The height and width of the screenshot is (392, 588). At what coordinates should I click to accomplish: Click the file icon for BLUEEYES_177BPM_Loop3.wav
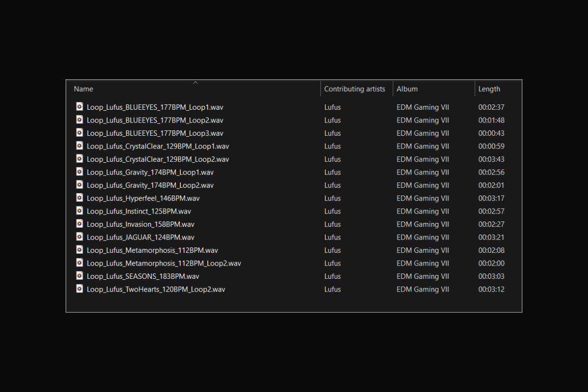pyautogui.click(x=79, y=132)
